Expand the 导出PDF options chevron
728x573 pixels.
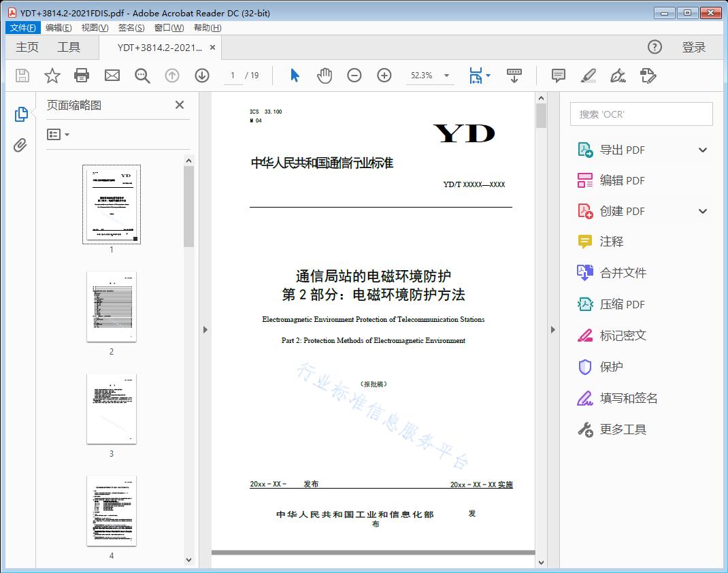702,149
